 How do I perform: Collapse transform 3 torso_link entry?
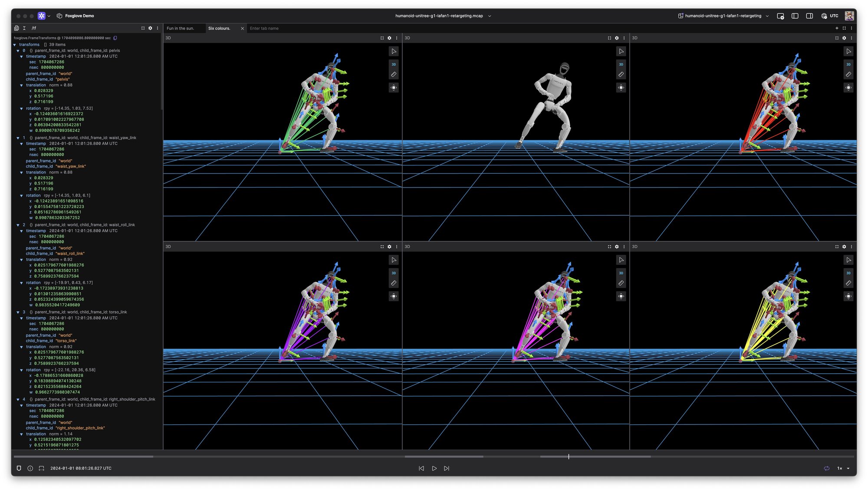[x=18, y=312]
